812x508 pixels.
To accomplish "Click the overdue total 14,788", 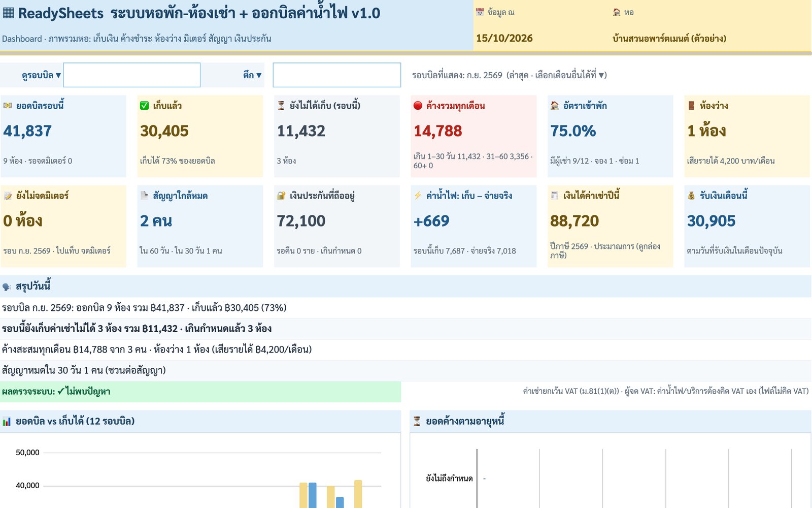I will click(x=438, y=131).
